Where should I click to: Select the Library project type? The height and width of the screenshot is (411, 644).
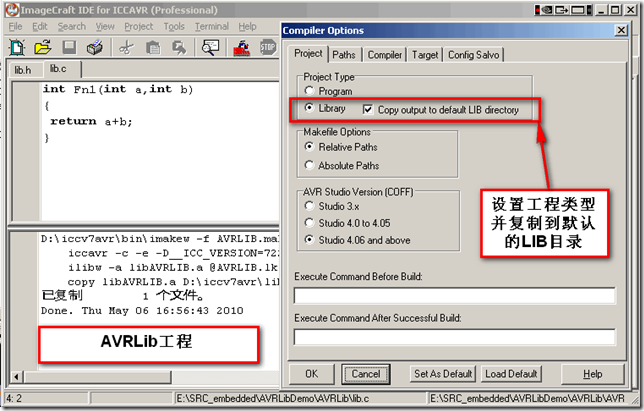(309, 108)
